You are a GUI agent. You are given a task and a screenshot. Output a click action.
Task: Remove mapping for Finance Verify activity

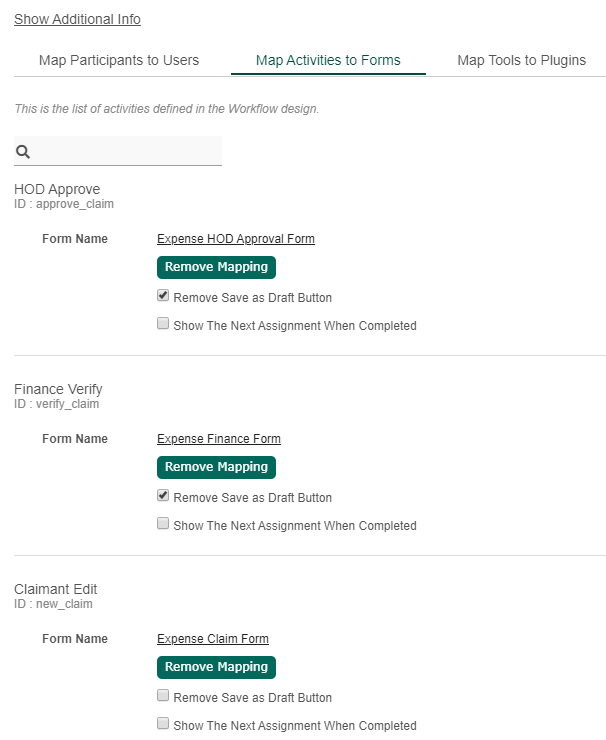coord(216,467)
